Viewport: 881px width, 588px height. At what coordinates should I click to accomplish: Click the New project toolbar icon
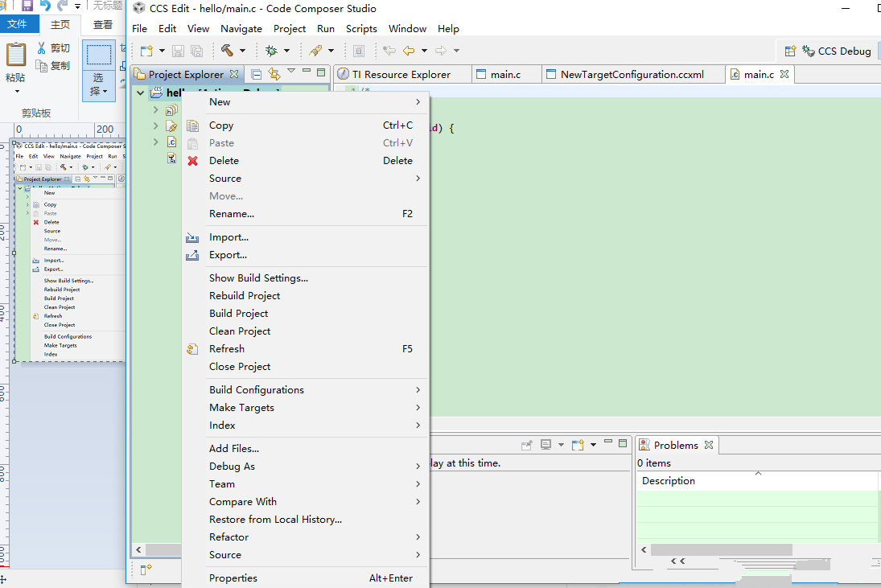[146, 51]
